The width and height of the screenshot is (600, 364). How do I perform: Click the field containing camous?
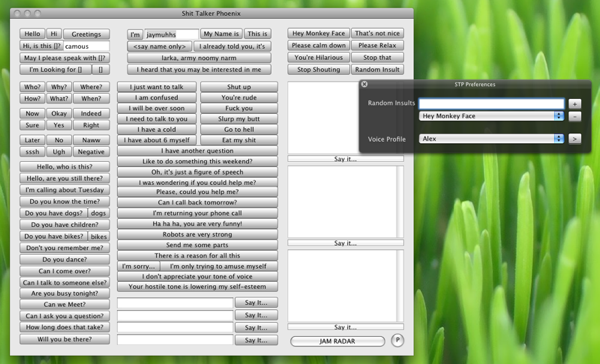tap(86, 46)
